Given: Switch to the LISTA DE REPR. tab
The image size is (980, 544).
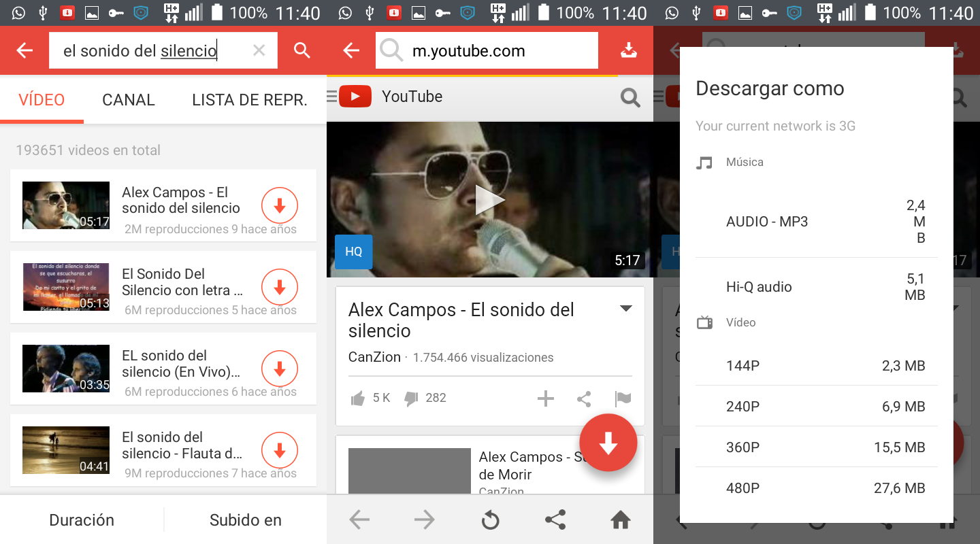Looking at the screenshot, I should click(x=249, y=100).
